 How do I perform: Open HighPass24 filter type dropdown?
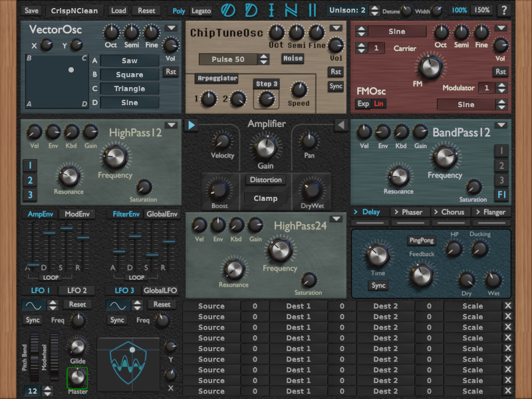pos(336,219)
